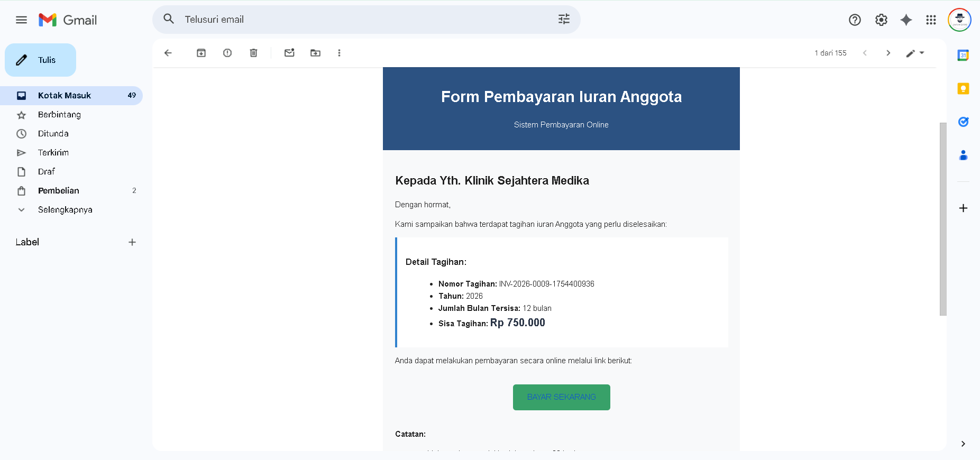
Task: Report this email as spam
Action: coord(227,53)
